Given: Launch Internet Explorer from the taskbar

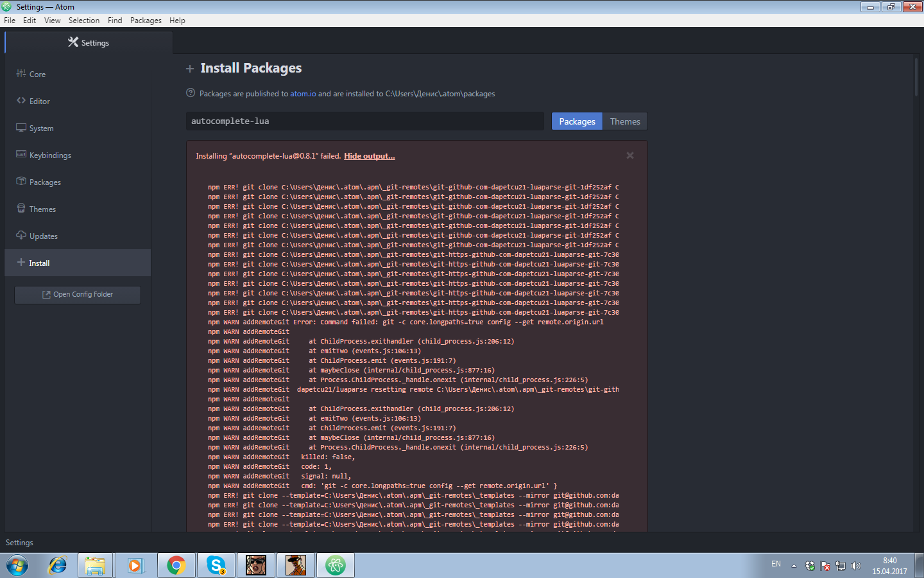Looking at the screenshot, I should (57, 566).
